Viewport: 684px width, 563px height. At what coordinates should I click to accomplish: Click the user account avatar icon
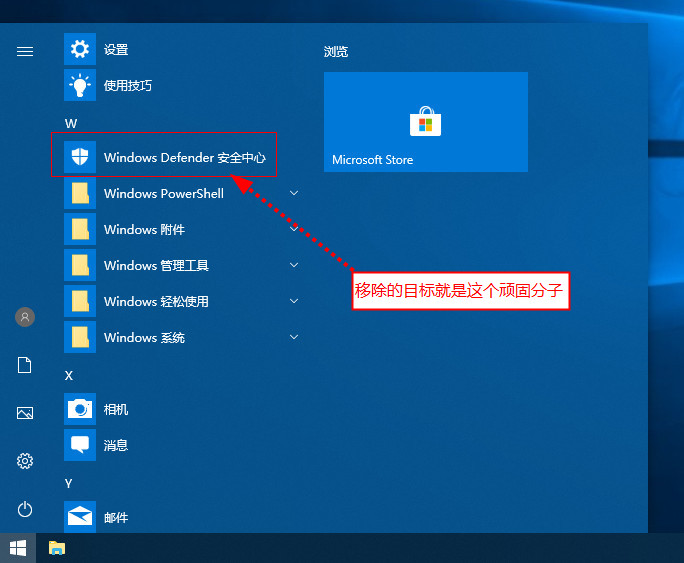(25, 317)
